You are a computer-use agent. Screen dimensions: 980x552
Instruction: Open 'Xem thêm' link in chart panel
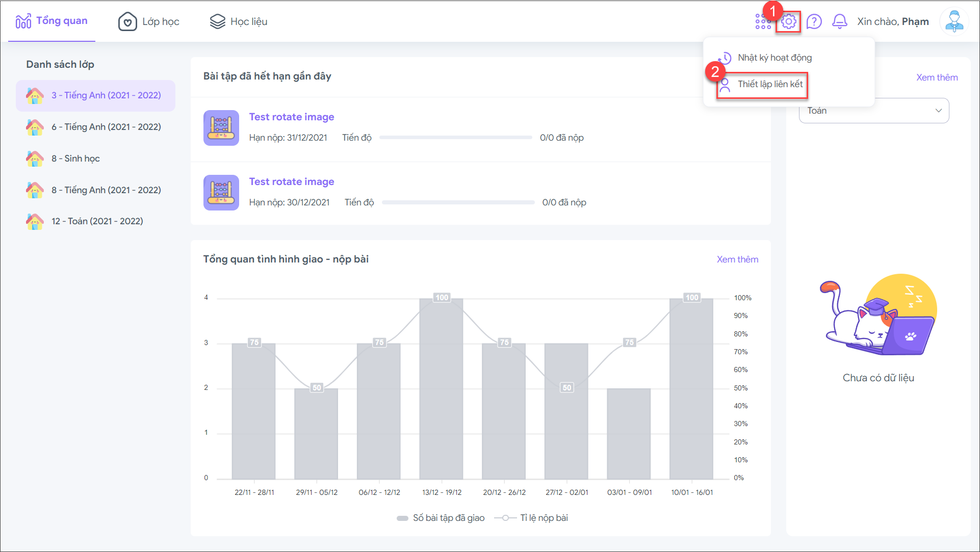[x=737, y=259]
